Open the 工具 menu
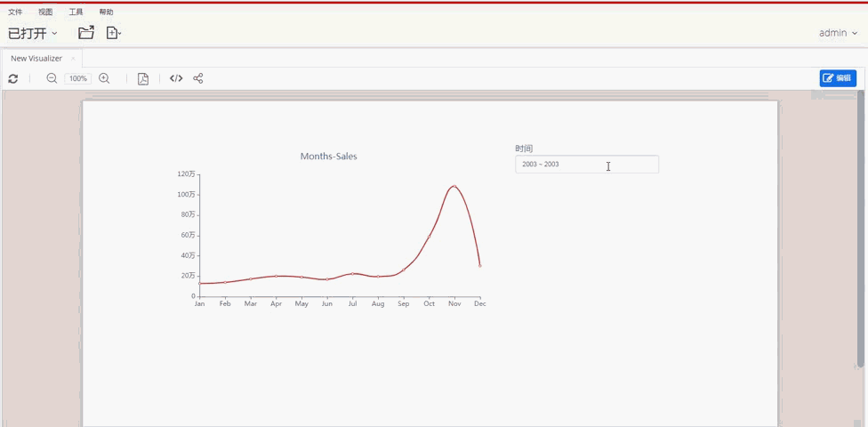Viewport: 868px width, 427px height. point(76,12)
